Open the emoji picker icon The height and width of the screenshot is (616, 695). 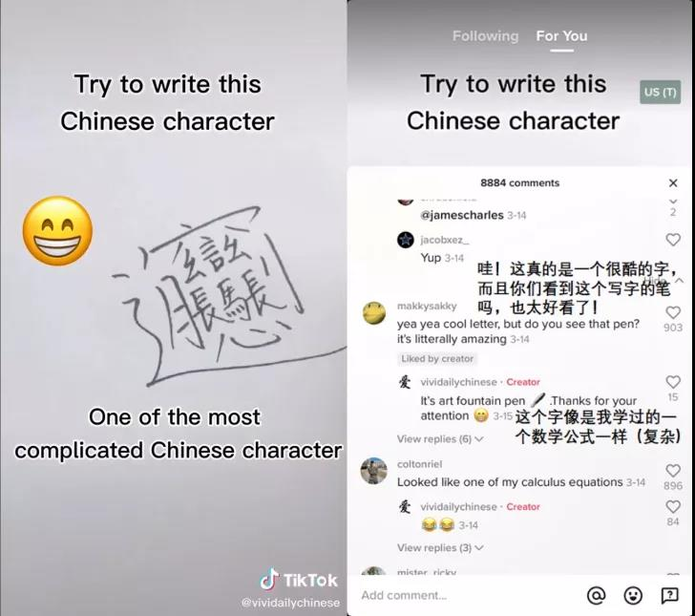tap(633, 595)
